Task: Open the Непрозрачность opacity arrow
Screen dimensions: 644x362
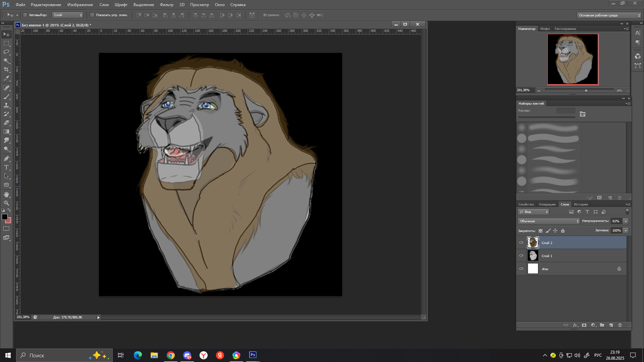Action: [626, 221]
